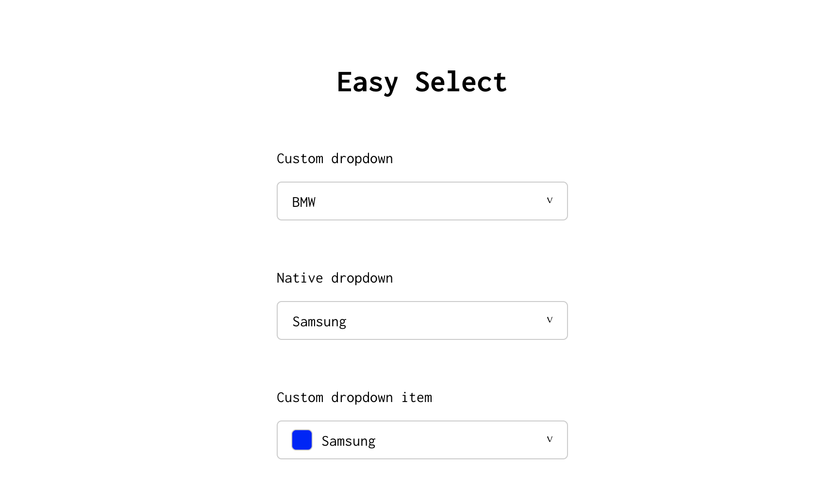Click the Easy Select page title
This screenshot has width=835, height=504.
tap(421, 82)
